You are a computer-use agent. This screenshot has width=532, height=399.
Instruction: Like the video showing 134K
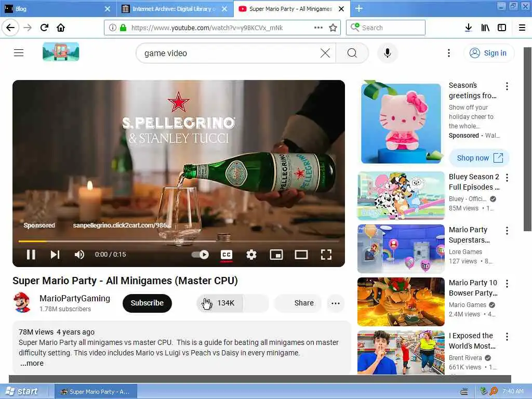219,303
